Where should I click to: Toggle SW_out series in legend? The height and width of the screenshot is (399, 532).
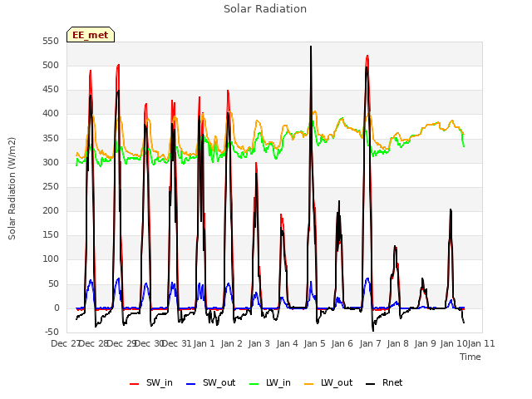(x=210, y=383)
